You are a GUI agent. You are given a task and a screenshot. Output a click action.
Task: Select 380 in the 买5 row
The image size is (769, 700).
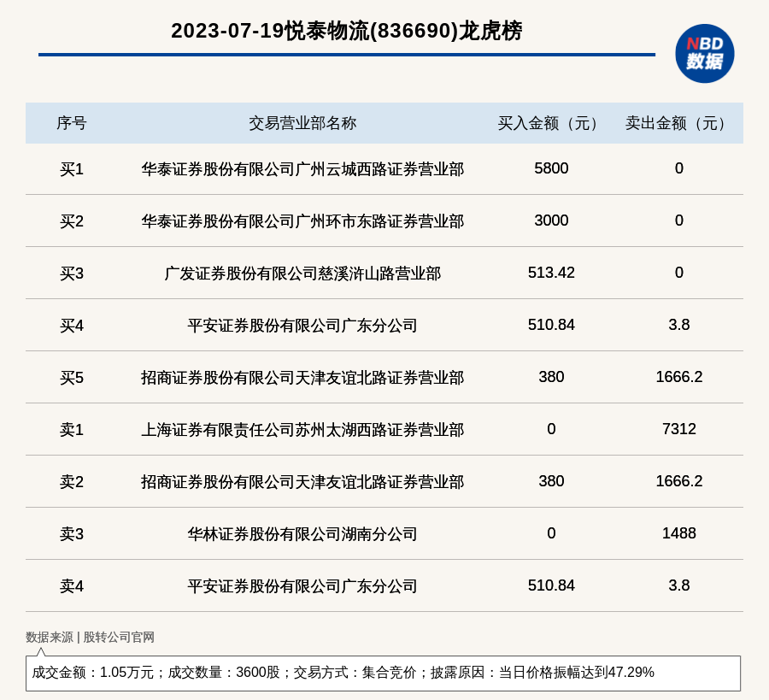(551, 377)
